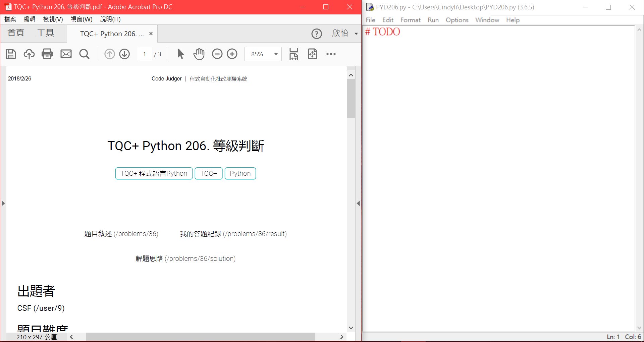The height and width of the screenshot is (342, 644).
Task: Open the 解題思路 link
Action: [x=185, y=259]
